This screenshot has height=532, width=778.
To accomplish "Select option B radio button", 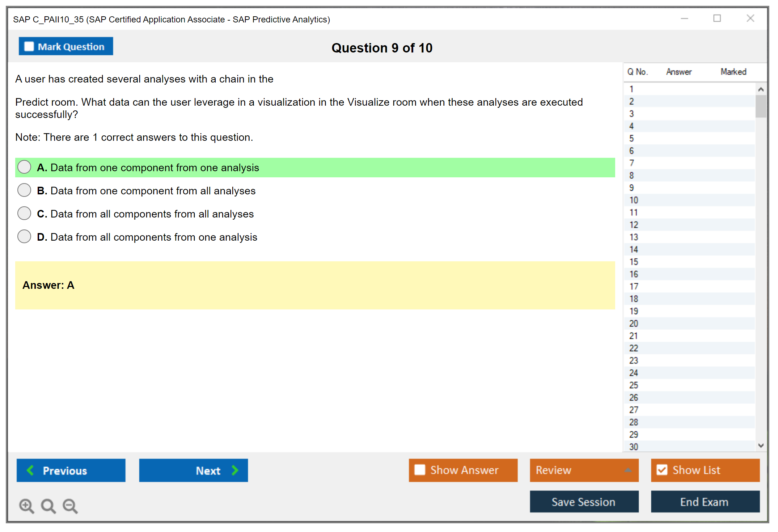I will [24, 190].
